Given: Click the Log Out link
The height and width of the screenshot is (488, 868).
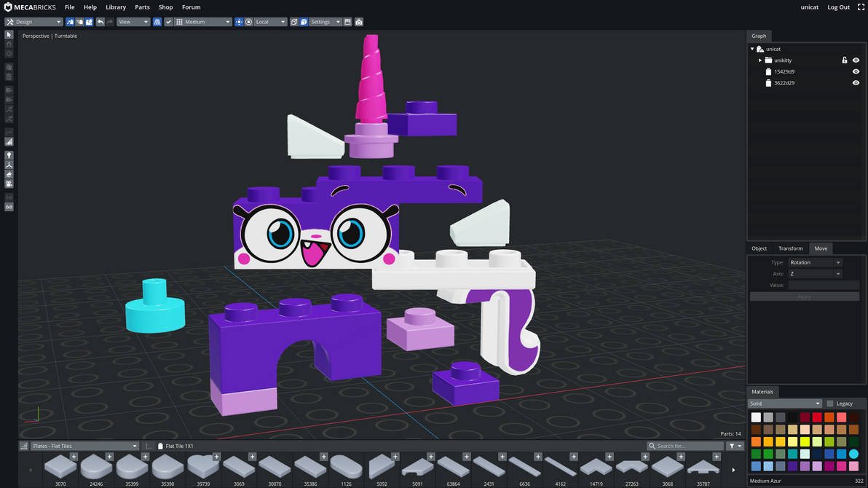Looking at the screenshot, I should pyautogui.click(x=838, y=7).
